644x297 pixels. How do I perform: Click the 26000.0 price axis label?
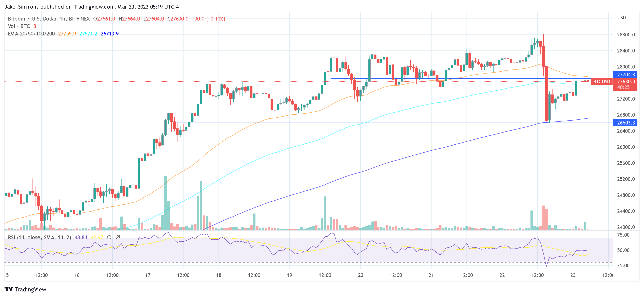pos(626,147)
